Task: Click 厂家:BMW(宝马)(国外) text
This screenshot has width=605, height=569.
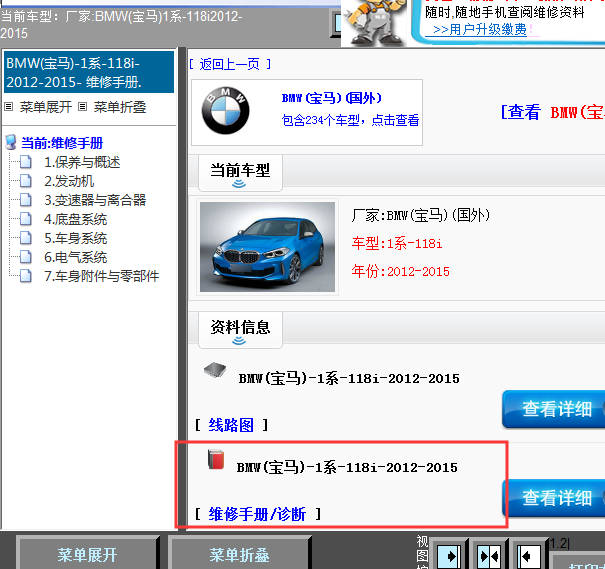Action: (x=421, y=215)
